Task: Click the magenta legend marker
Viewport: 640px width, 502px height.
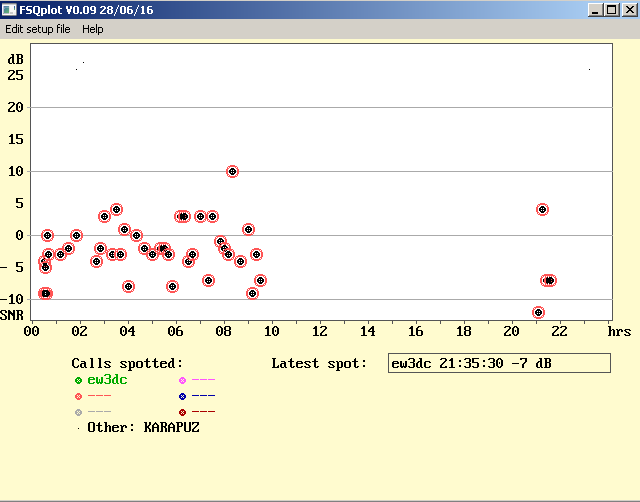Action: tap(182, 381)
